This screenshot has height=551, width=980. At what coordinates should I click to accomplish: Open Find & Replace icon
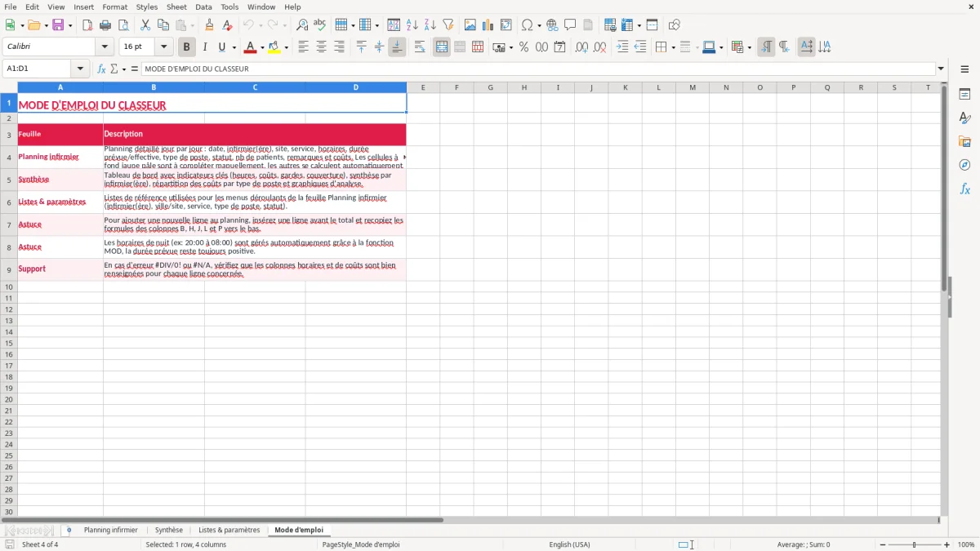(302, 25)
